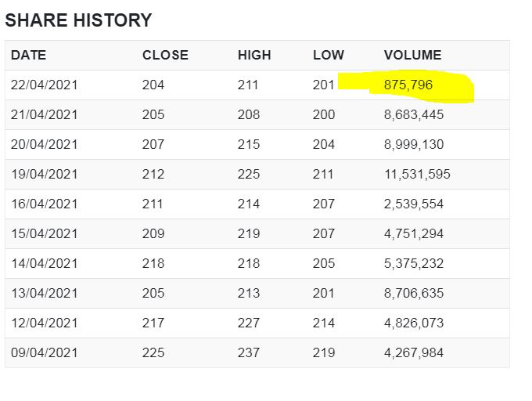Image resolution: width=532 pixels, height=401 pixels.
Task: Click the 22/04/2021 date cell
Action: pyautogui.click(x=45, y=85)
